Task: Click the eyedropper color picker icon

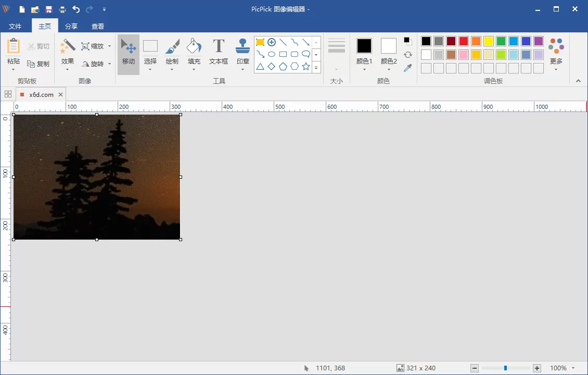Action: tap(408, 68)
